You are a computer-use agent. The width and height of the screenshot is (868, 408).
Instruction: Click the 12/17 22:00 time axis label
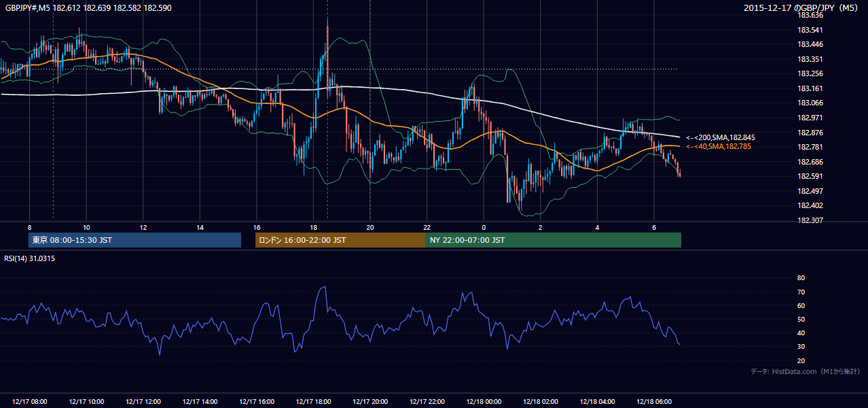click(427, 402)
